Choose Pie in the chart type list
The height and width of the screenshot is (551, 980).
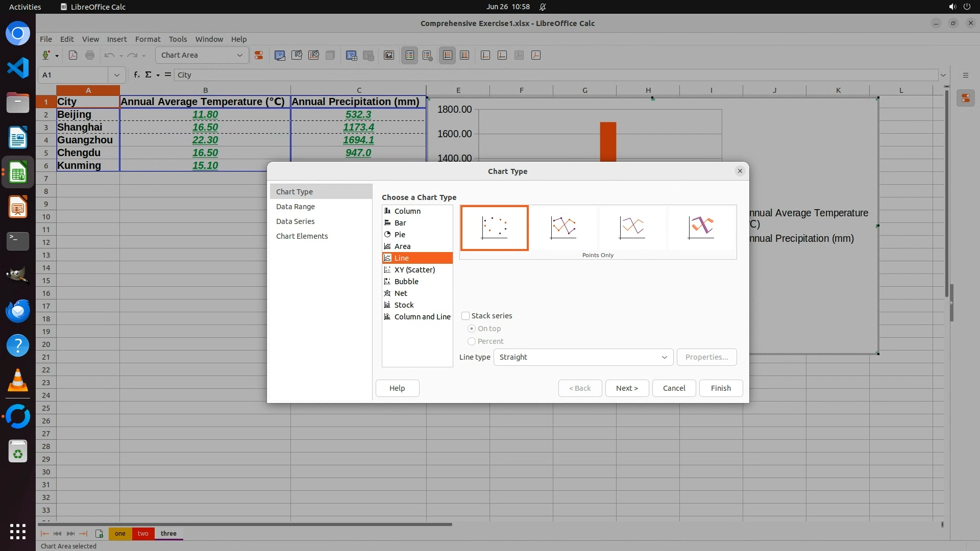400,235
